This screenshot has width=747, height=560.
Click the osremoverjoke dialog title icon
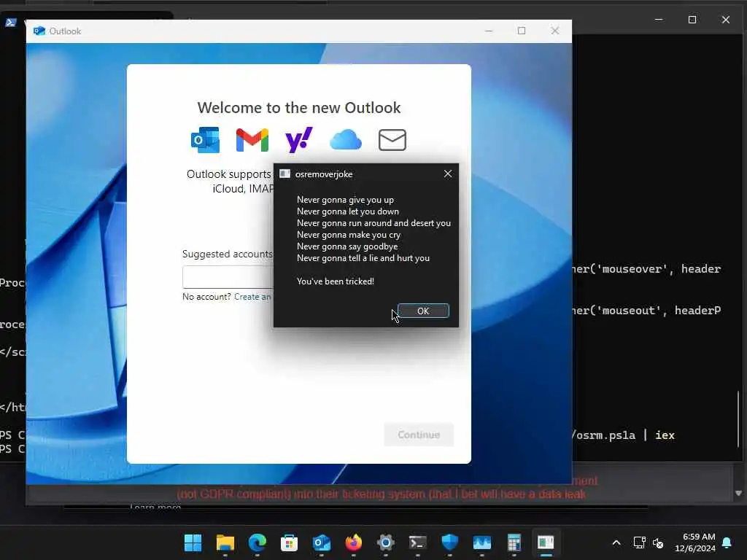coord(285,174)
